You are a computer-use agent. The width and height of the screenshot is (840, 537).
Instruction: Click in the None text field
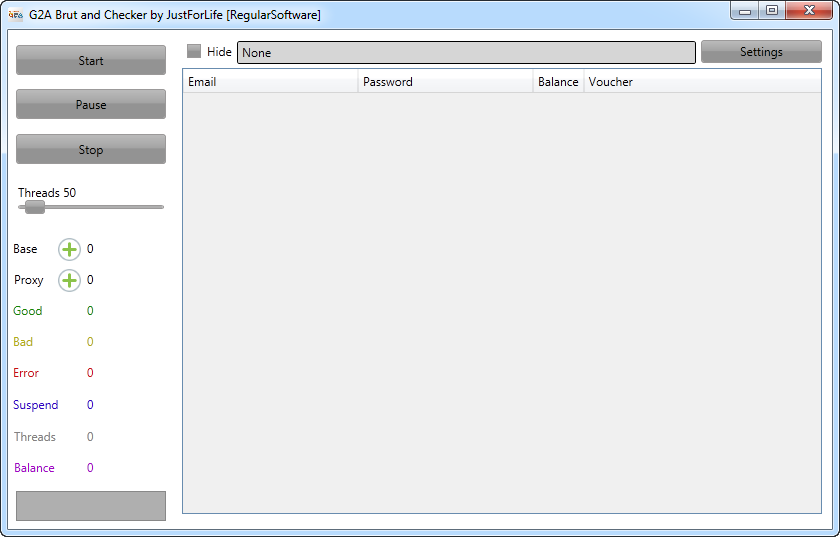click(x=466, y=53)
